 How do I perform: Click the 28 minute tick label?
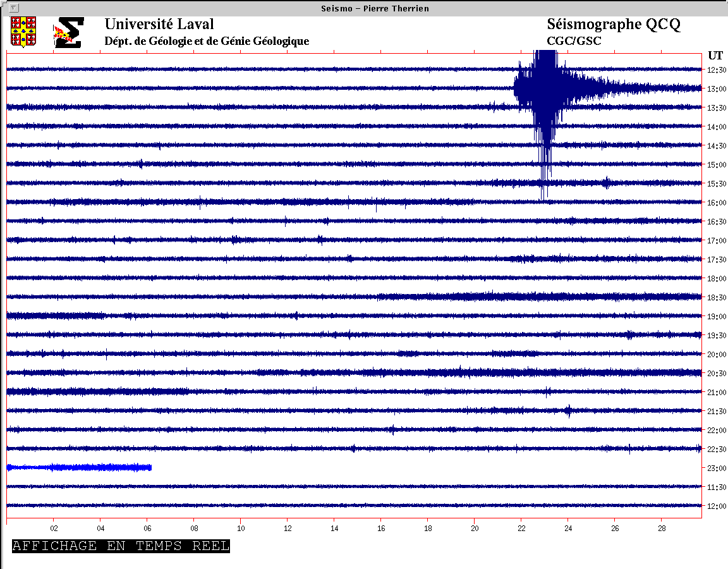[x=662, y=528]
